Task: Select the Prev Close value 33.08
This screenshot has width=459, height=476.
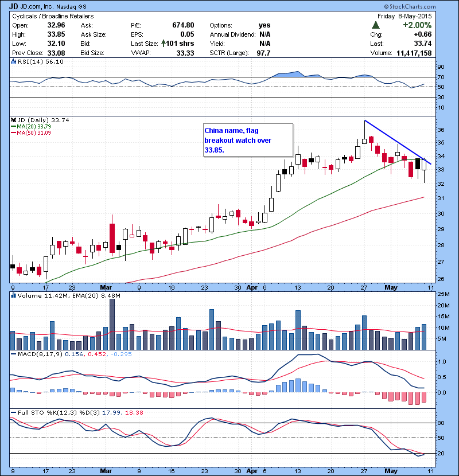Action: 56,53
